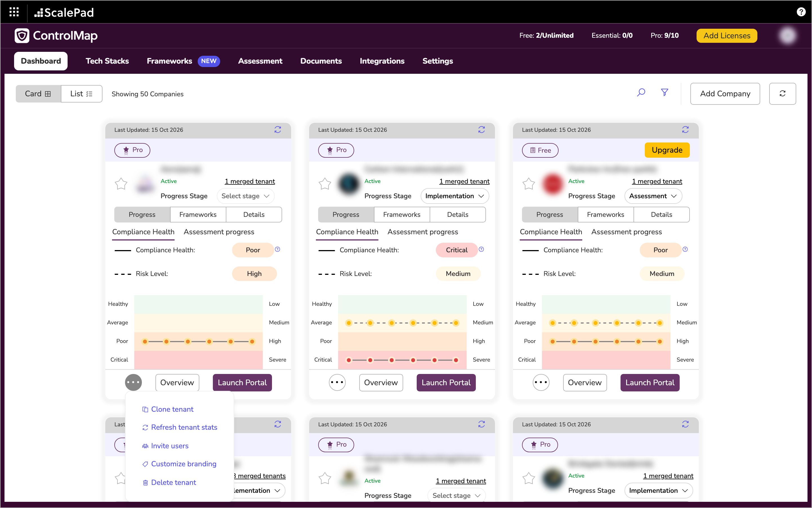Open the Select stage dropdown on bottom middle card
812x508 pixels.
(x=457, y=496)
